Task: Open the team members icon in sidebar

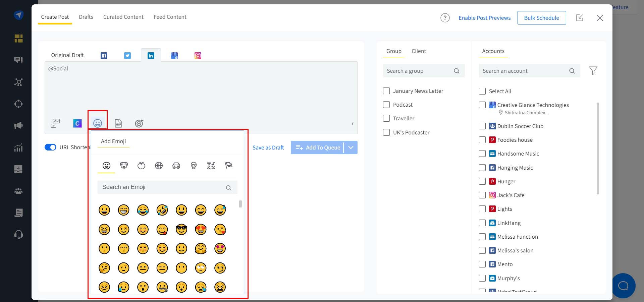Action: [18, 191]
